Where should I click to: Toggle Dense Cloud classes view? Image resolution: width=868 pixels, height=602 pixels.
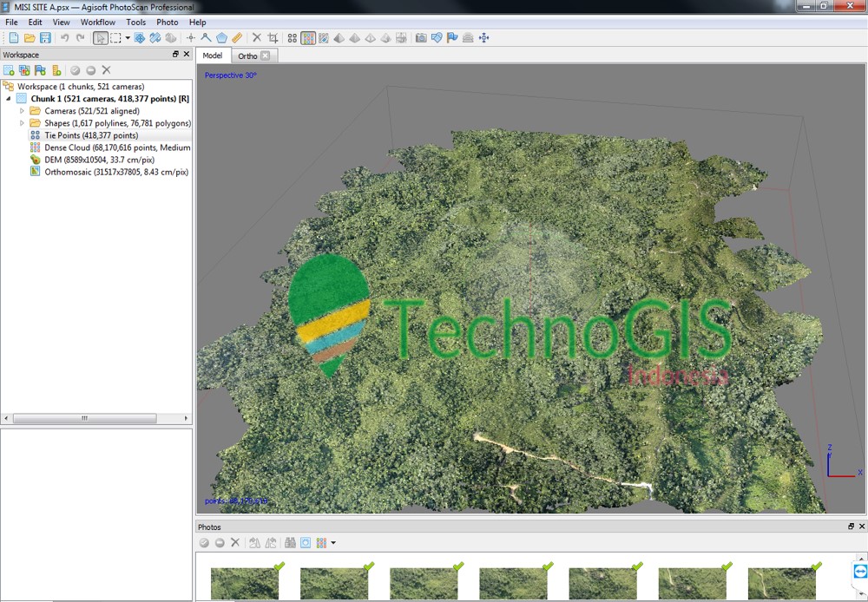click(324, 37)
